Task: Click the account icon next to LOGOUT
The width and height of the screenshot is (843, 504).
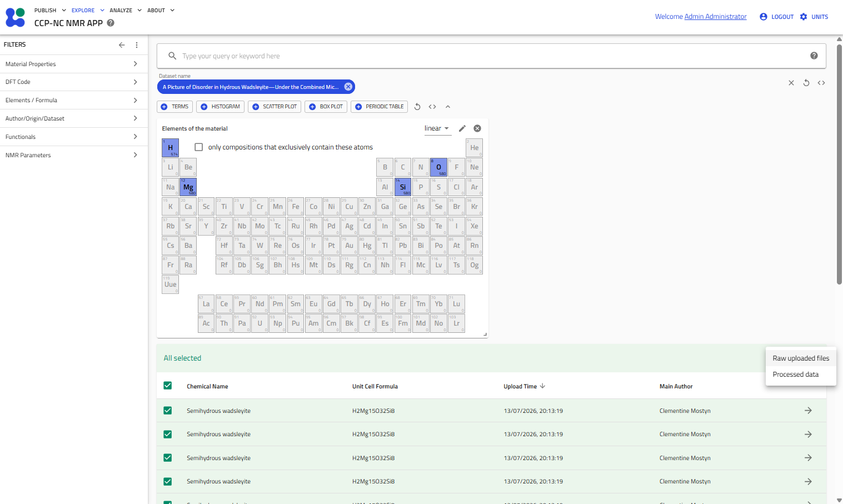Action: pos(764,17)
